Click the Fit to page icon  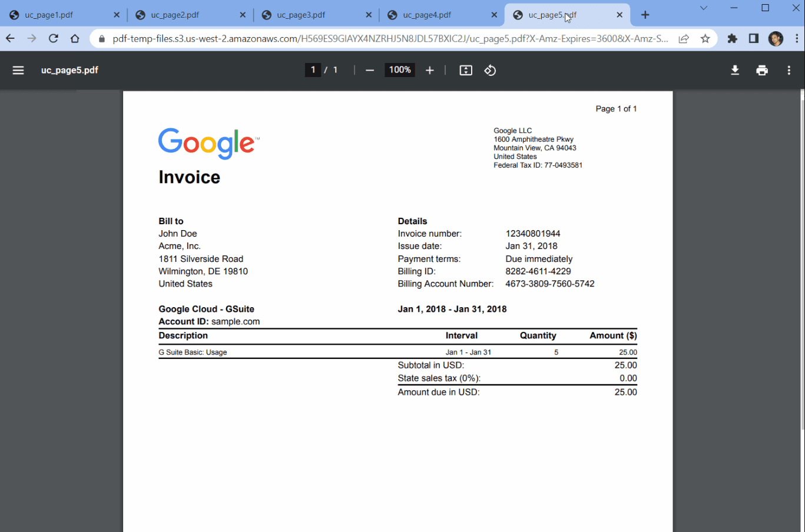pyautogui.click(x=465, y=70)
